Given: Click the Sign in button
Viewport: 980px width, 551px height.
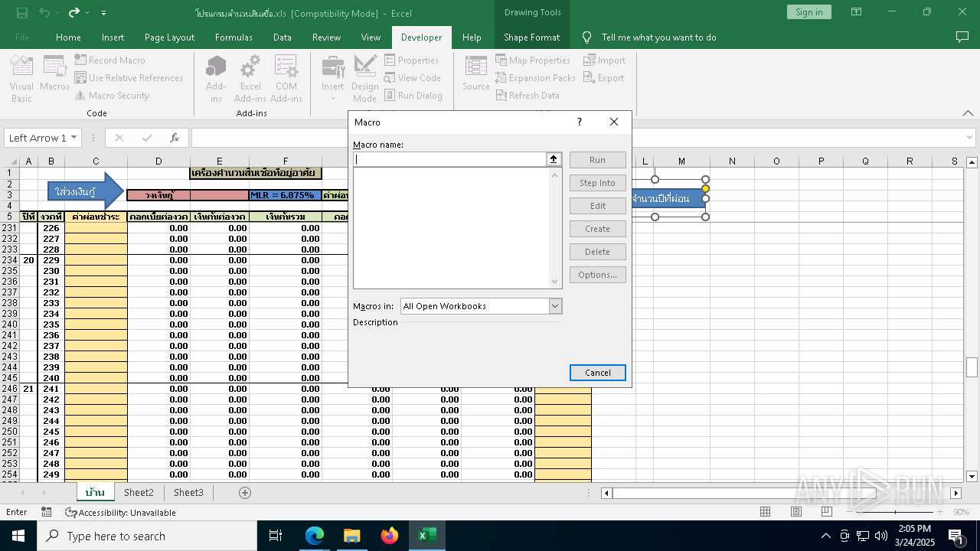Looking at the screenshot, I should 808,12.
